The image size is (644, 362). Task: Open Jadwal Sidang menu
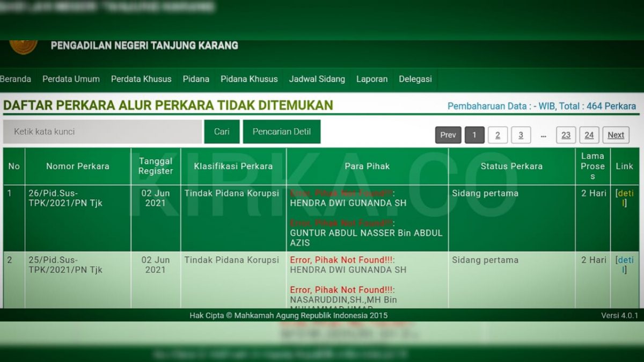317,79
